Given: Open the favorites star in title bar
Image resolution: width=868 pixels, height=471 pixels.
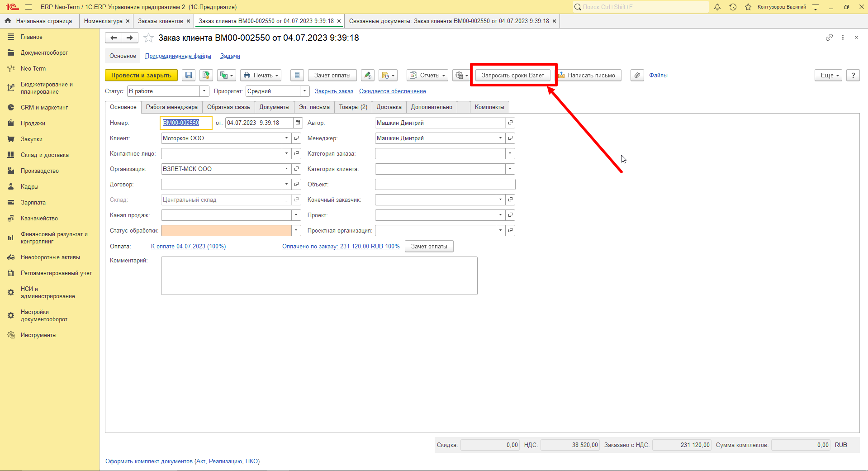Looking at the screenshot, I should click(748, 7).
